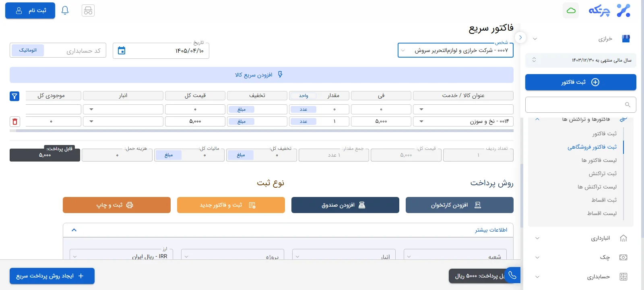Expand the حسابداری menu

pos(537,277)
